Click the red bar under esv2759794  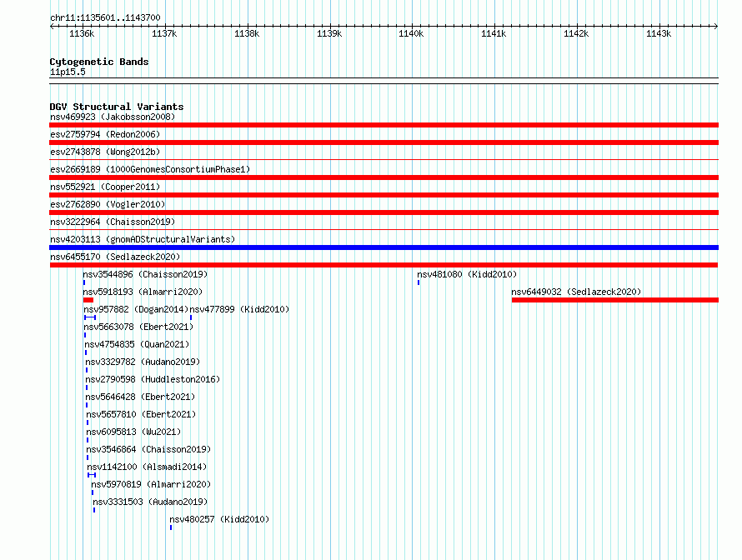(384, 142)
